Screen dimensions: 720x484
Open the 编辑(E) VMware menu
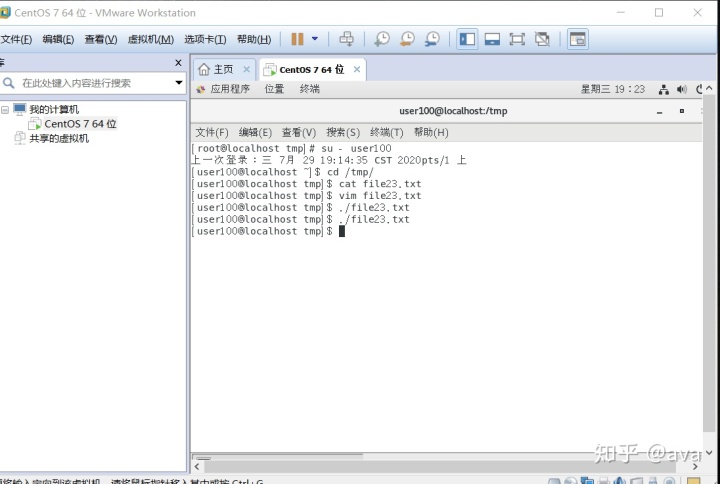tap(58, 39)
